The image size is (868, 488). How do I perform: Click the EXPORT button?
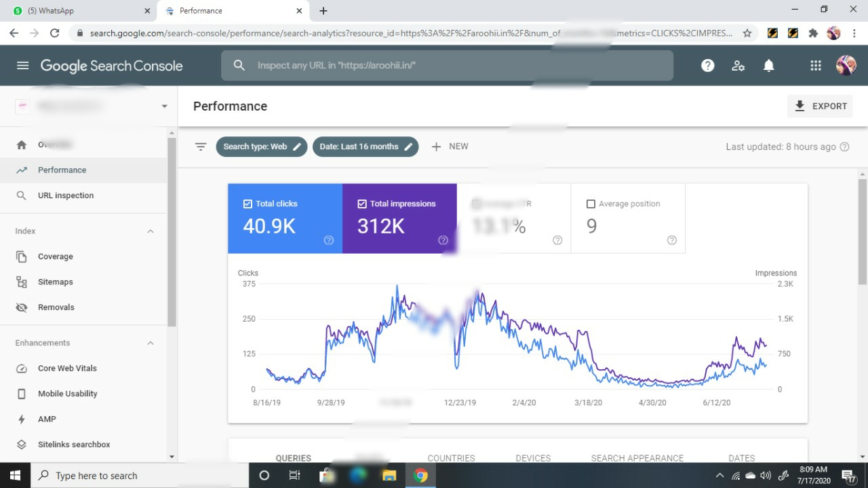[820, 106]
